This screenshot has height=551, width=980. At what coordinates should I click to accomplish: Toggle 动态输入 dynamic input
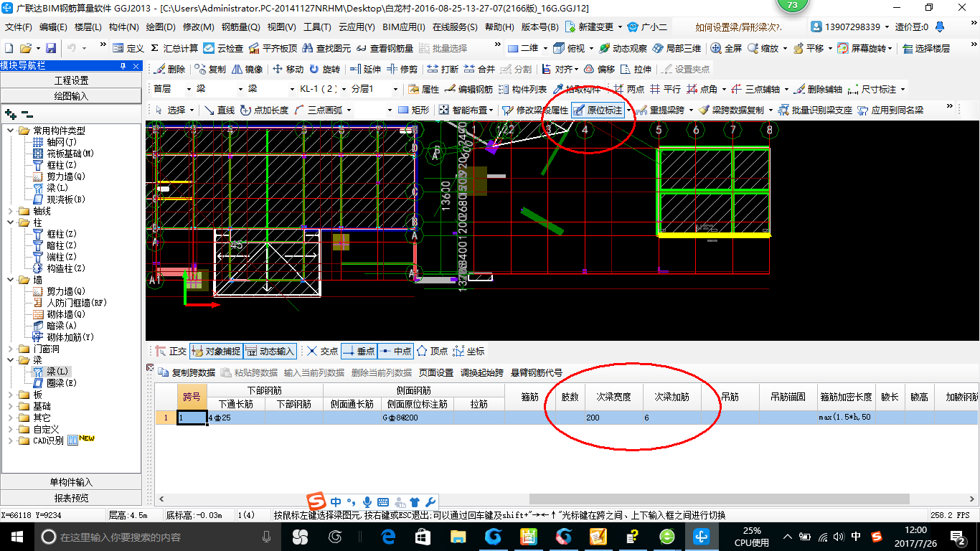pos(270,351)
